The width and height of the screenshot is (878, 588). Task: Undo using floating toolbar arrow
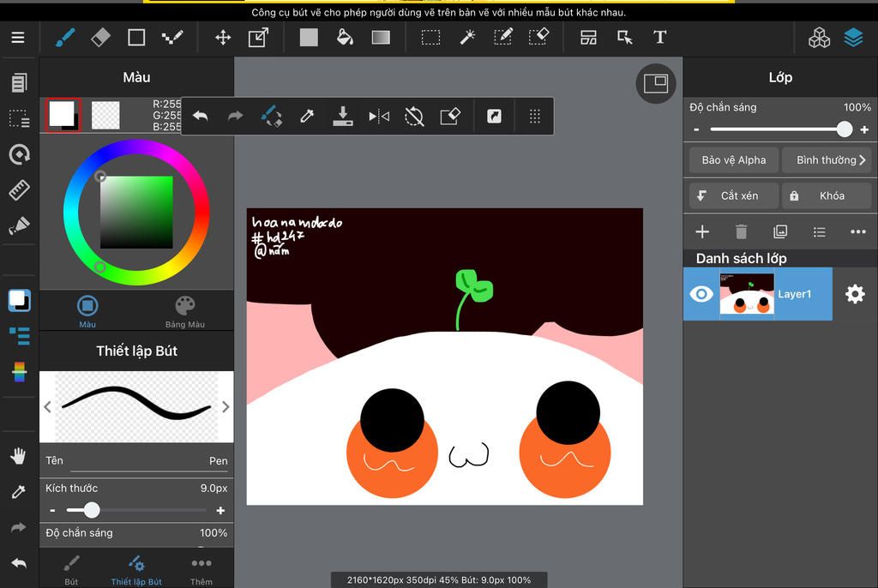coord(201,117)
